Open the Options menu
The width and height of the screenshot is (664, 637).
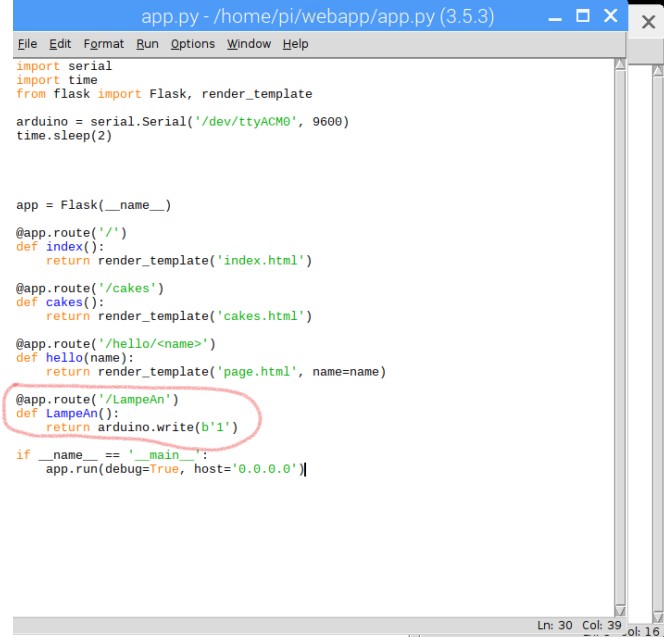coord(193,44)
